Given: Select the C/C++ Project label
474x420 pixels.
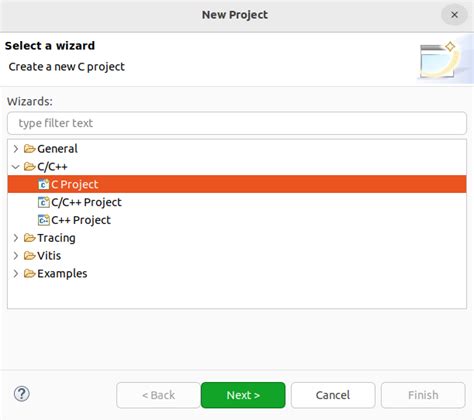Looking at the screenshot, I should [86, 202].
